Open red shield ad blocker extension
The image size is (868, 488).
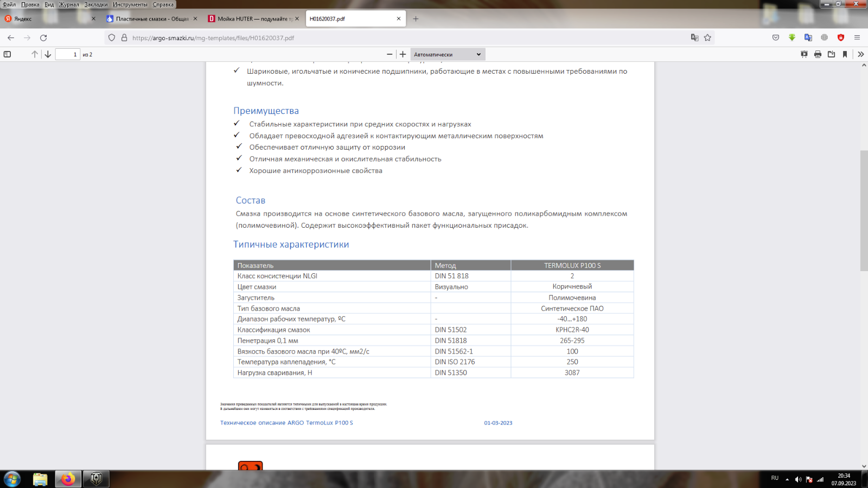841,38
